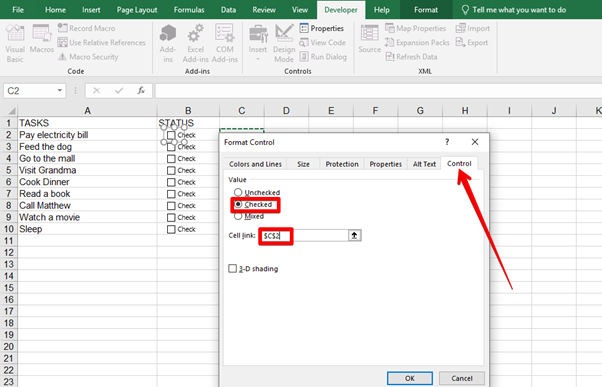This screenshot has height=387, width=602.
Task: Switch to the Formulas ribbon tab
Action: [x=189, y=10]
